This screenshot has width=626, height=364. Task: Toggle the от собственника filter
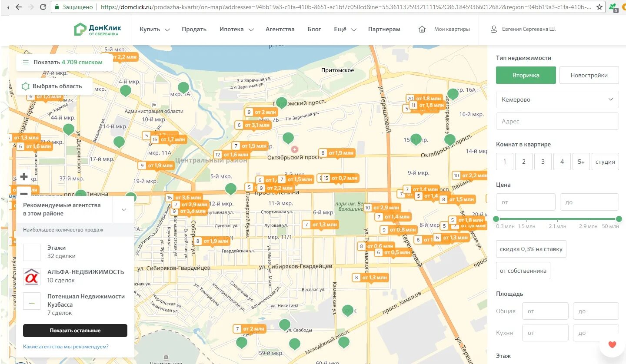(523, 271)
